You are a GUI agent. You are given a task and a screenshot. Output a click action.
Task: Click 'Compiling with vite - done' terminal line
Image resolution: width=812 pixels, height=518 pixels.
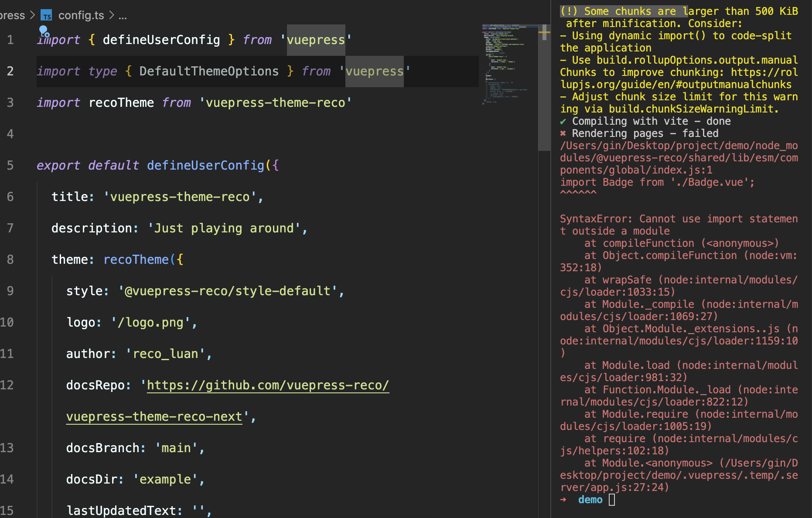click(x=645, y=121)
